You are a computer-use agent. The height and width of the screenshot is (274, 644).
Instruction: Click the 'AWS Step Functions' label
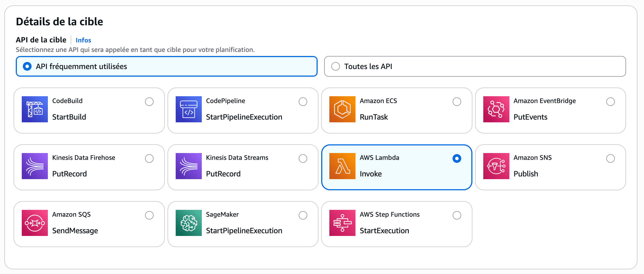[390, 214]
